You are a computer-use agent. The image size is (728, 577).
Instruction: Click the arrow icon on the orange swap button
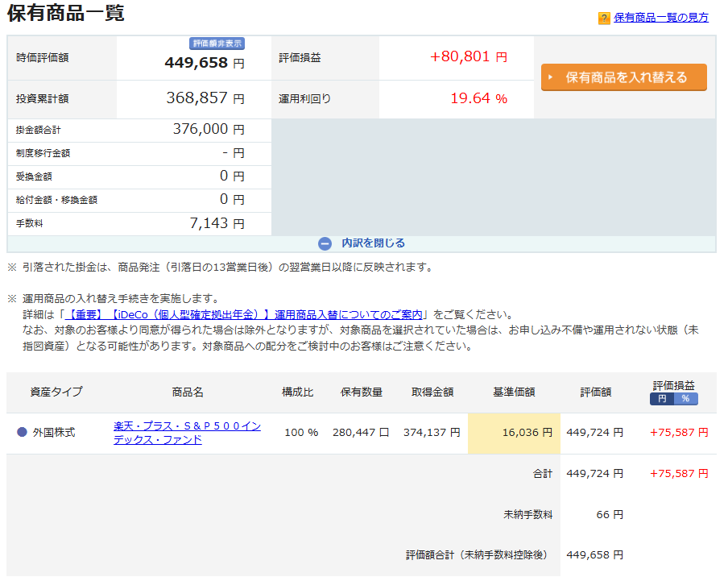(x=551, y=77)
